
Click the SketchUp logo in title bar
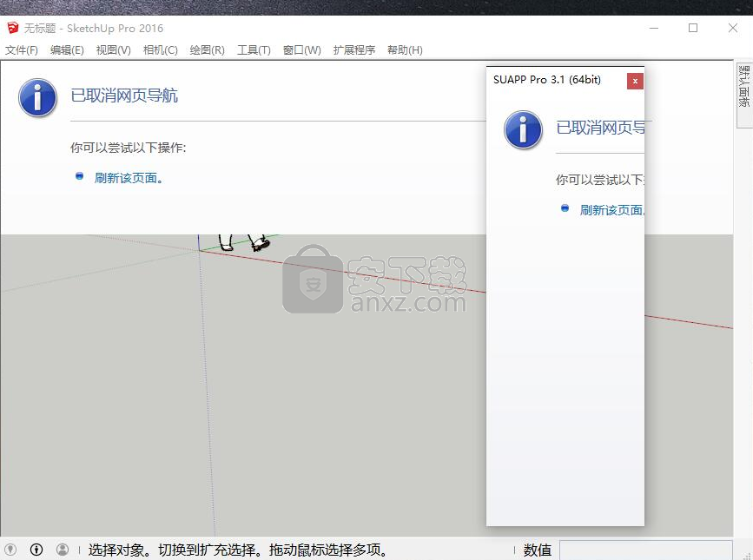click(x=12, y=28)
